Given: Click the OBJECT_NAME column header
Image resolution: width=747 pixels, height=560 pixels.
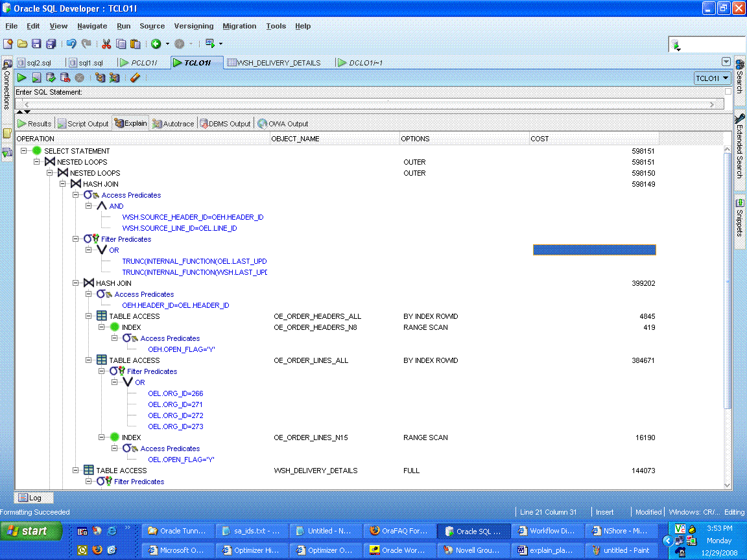Looking at the screenshot, I should point(335,139).
